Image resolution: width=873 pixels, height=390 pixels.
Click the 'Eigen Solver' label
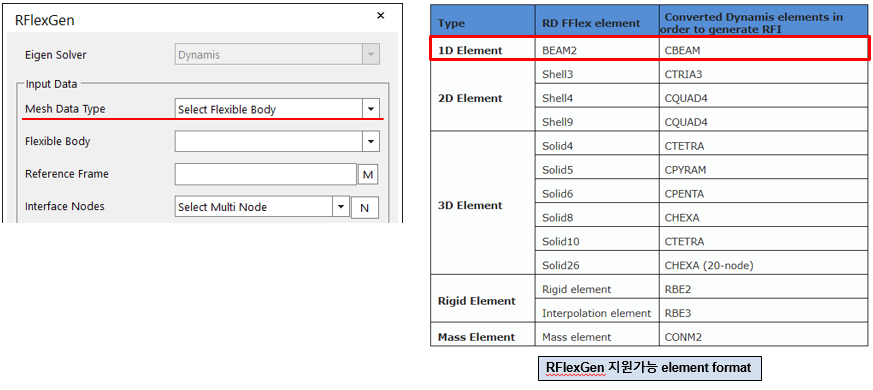(x=56, y=55)
